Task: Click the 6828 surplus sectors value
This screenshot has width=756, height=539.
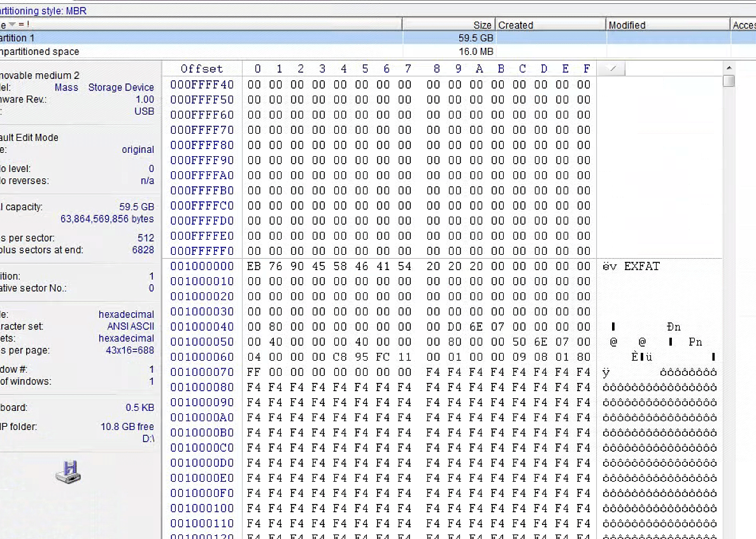Action: point(143,250)
